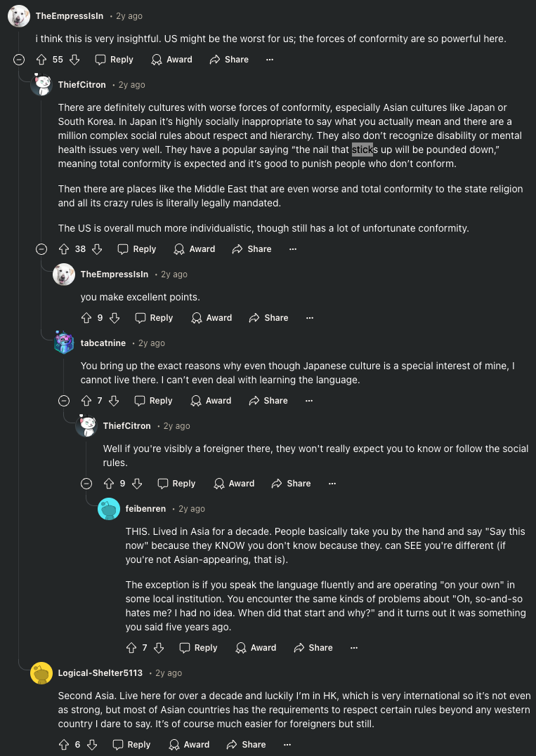
Task: Downvote ThiefCitron's comment with 38 points
Action: point(98,249)
